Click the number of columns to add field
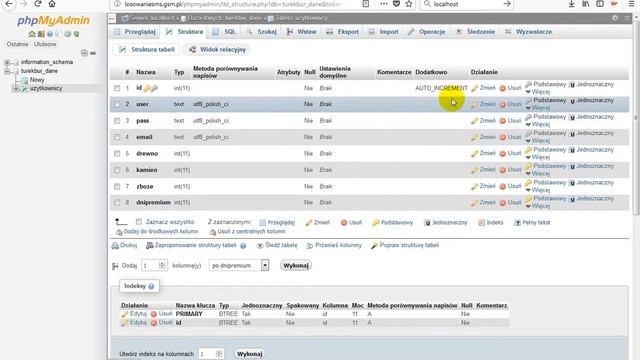 (x=154, y=265)
